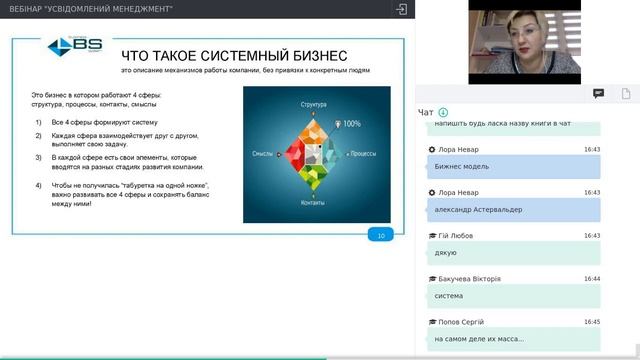Click the exit webinar icon in header
This screenshot has height=360, width=640.
point(402,9)
